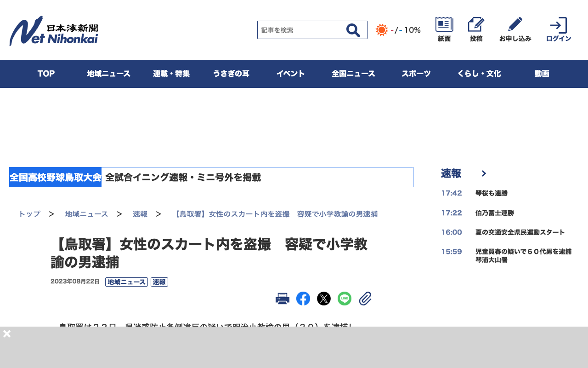Open the スポーツ section
The height and width of the screenshot is (368, 588).
pos(416,74)
